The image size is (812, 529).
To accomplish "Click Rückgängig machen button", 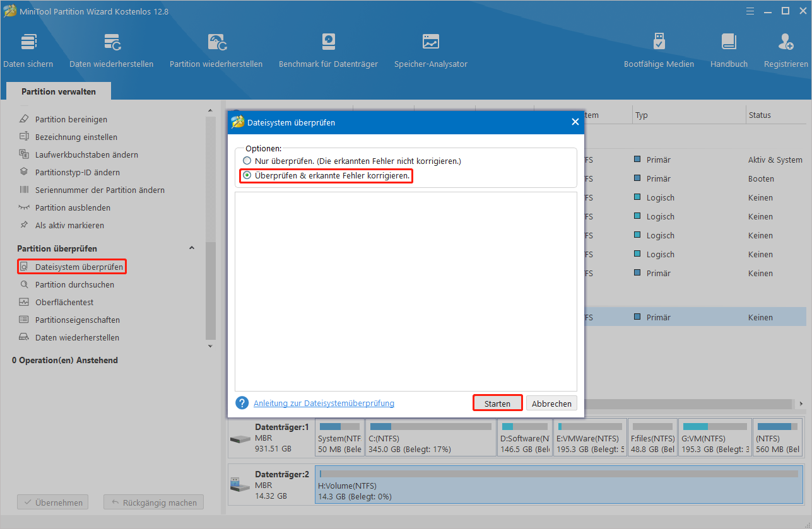I will [154, 503].
